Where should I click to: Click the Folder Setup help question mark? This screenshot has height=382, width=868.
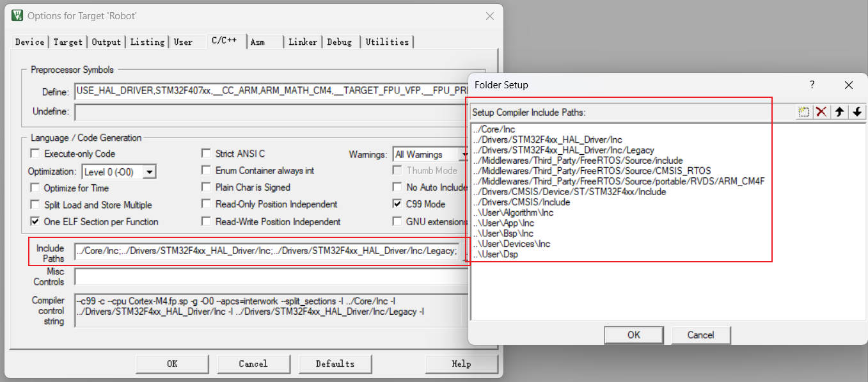[812, 84]
